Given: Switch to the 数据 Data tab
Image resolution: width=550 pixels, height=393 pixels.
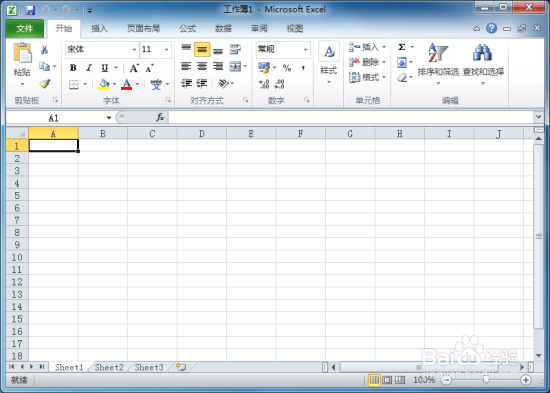Looking at the screenshot, I should pos(223,28).
